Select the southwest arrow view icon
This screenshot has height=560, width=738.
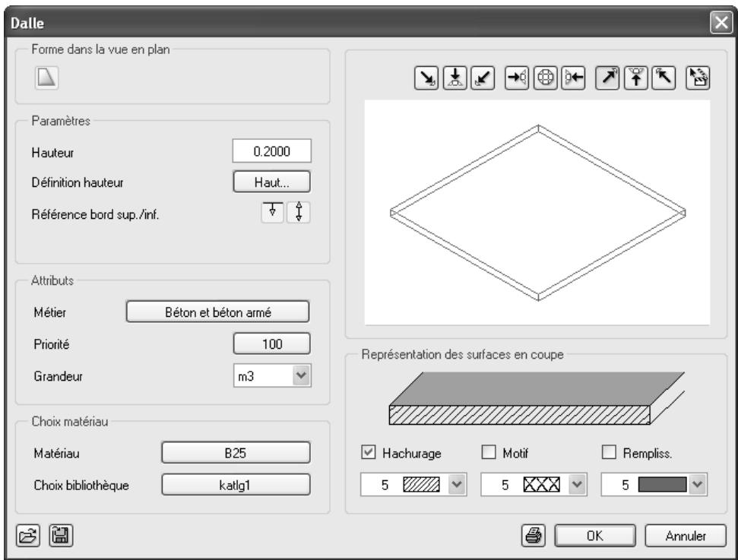[483, 78]
